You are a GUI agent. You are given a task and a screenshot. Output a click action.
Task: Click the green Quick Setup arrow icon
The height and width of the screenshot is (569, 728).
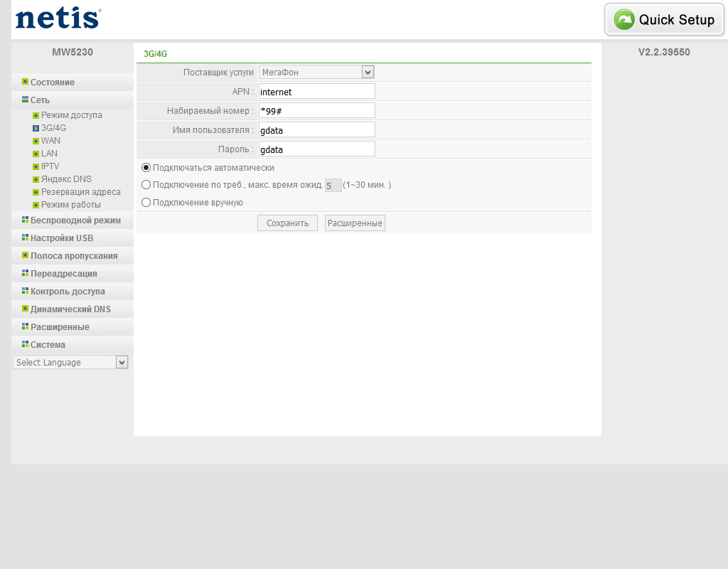pos(624,19)
